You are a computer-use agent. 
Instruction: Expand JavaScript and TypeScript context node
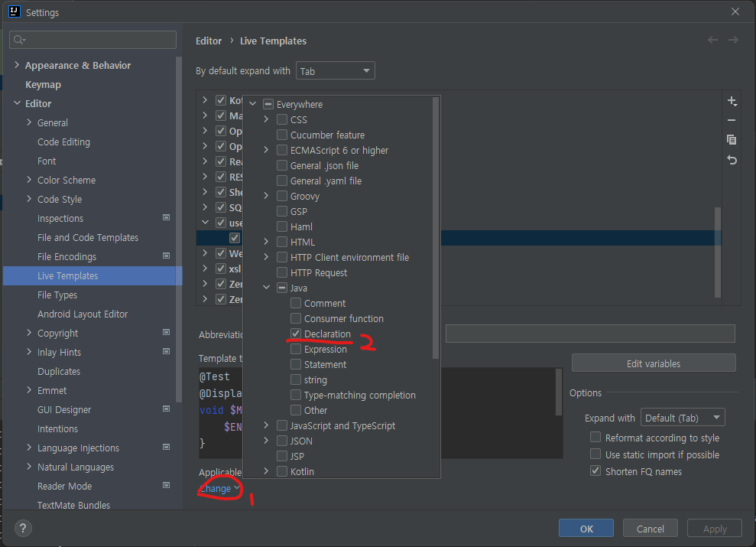coord(266,425)
